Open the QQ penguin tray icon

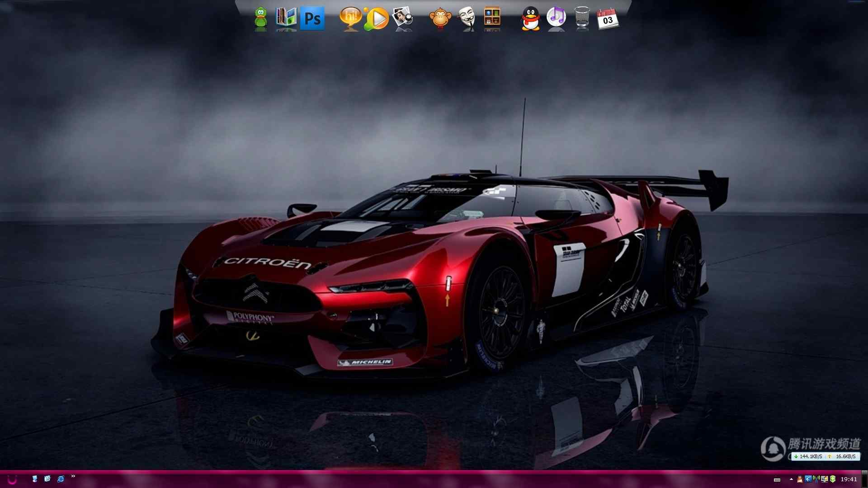[x=800, y=479]
